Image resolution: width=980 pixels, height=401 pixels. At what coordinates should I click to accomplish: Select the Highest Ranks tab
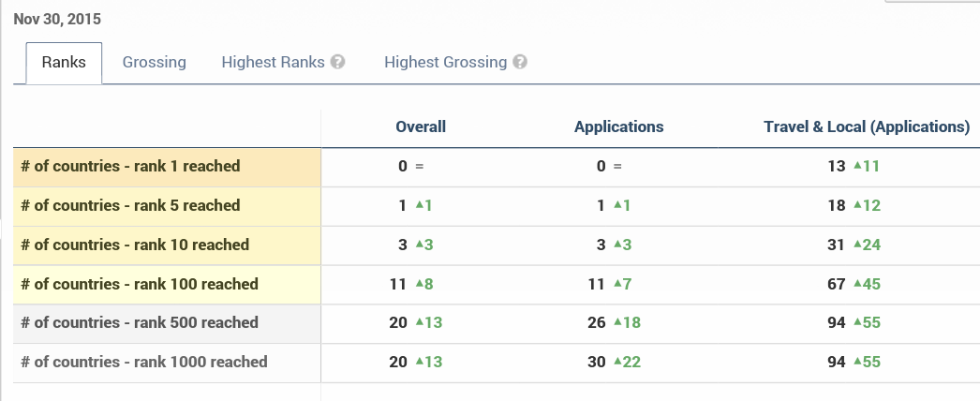(x=273, y=63)
